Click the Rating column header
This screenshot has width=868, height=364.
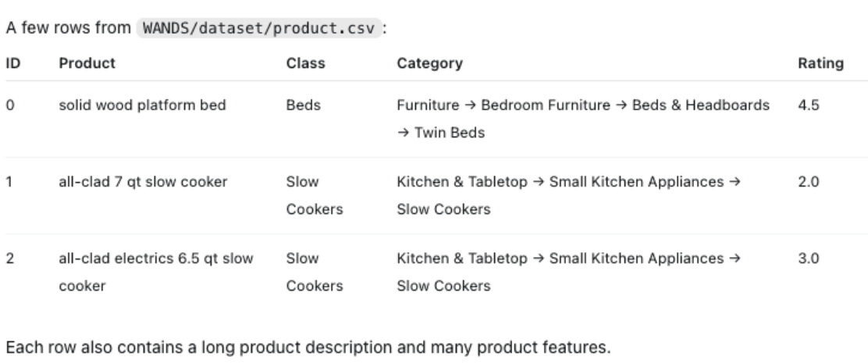coord(820,64)
